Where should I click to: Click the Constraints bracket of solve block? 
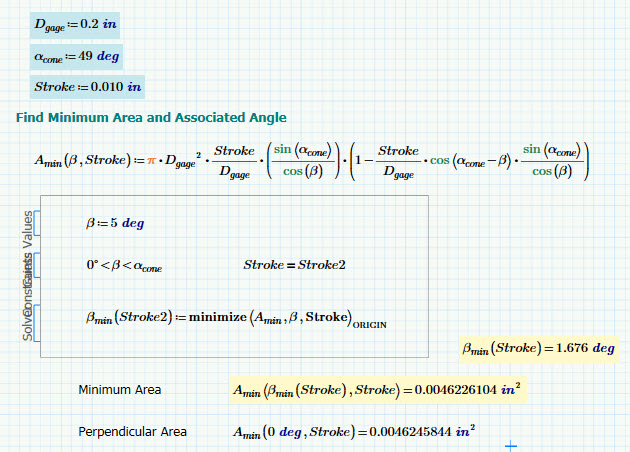tap(37, 265)
